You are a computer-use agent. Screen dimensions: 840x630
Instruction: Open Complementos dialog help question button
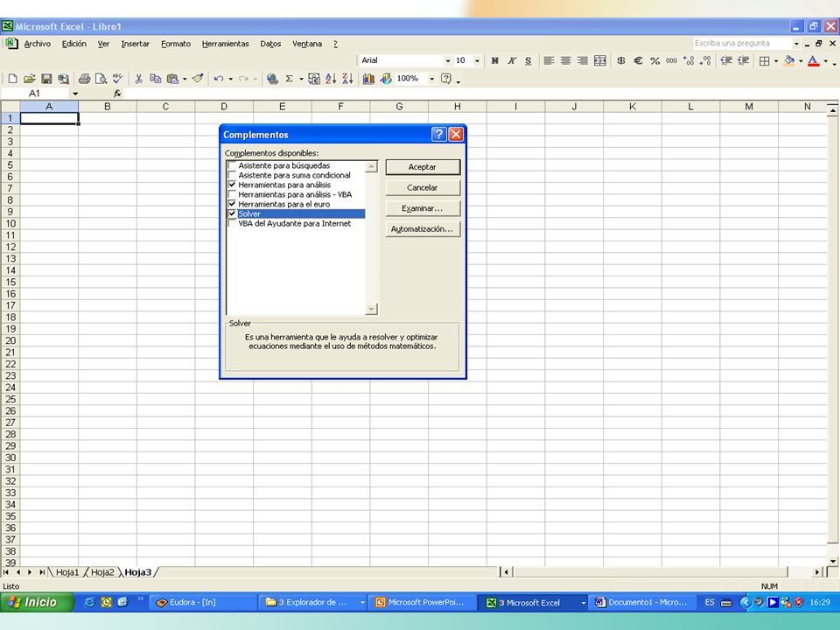438,134
